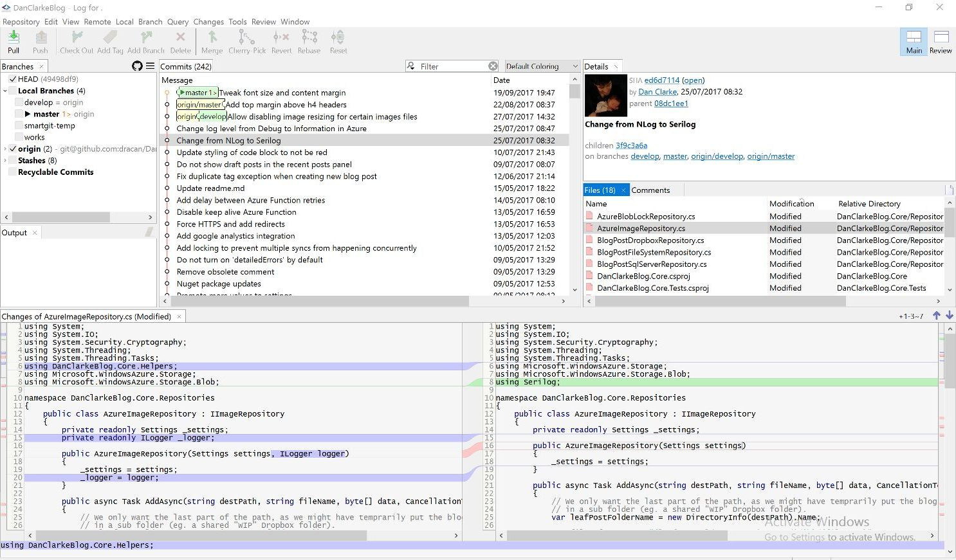Collapse the Stashes tree entry
This screenshot has height=560, width=956.
[5, 160]
